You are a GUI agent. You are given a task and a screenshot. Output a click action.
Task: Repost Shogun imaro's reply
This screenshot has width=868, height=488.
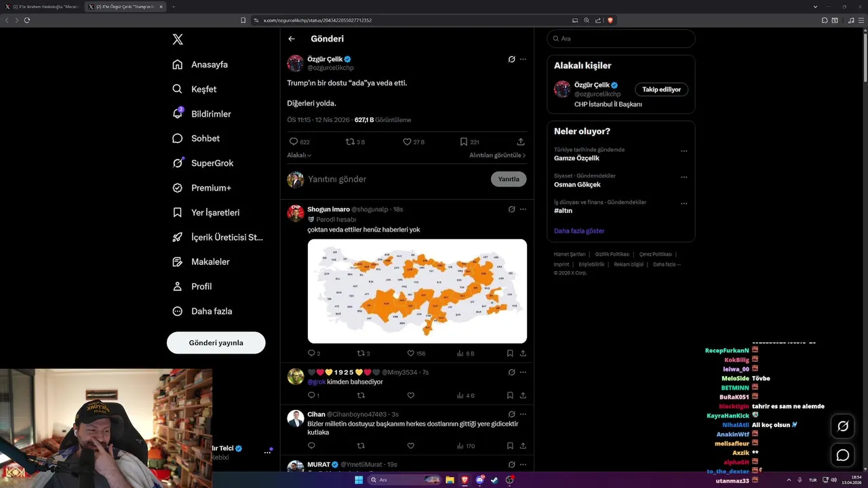[x=363, y=353]
